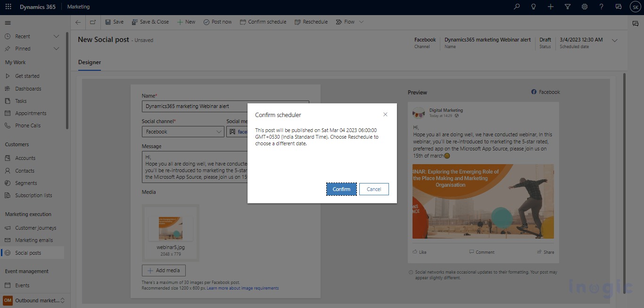This screenshot has width=644, height=308.
Task: Open the Flow menu
Action: 346,22
